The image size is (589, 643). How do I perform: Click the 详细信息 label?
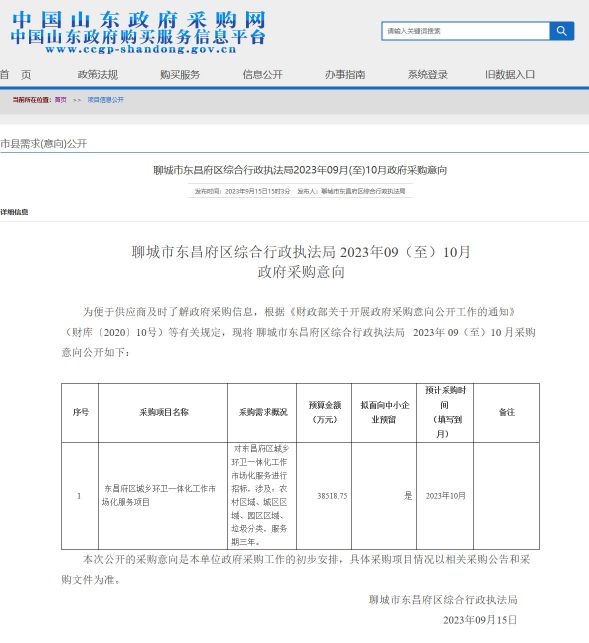(14, 212)
